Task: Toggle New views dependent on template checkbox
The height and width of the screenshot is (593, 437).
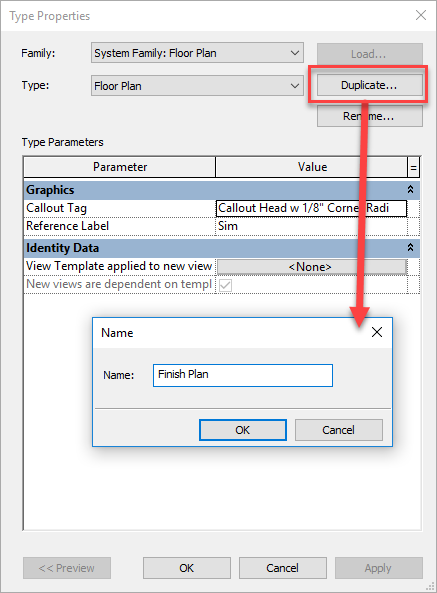Action: [x=225, y=285]
